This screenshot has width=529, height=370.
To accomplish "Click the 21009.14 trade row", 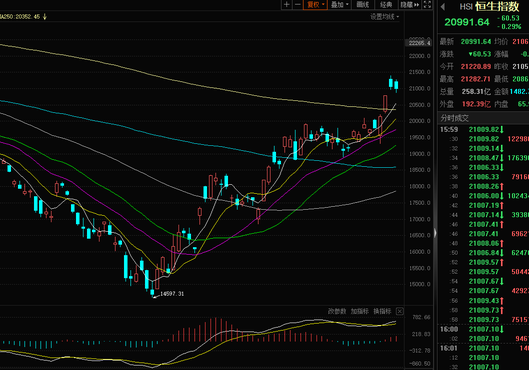I will click(483, 148).
